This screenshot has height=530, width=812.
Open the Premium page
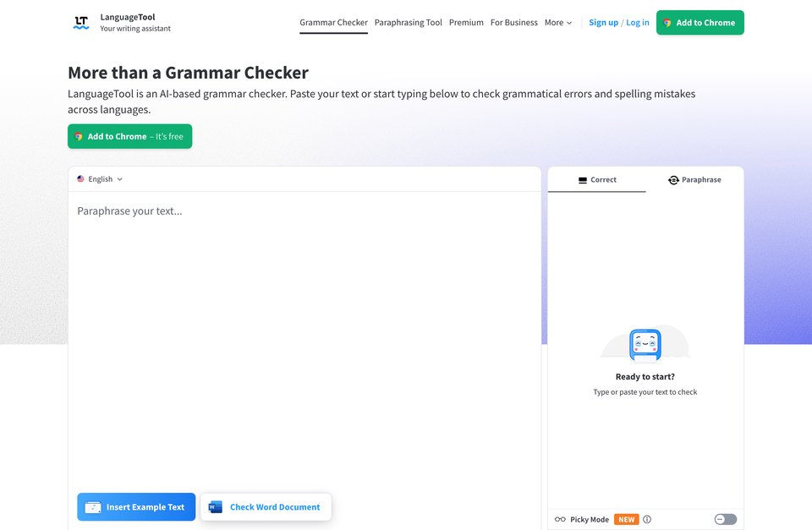(x=466, y=23)
